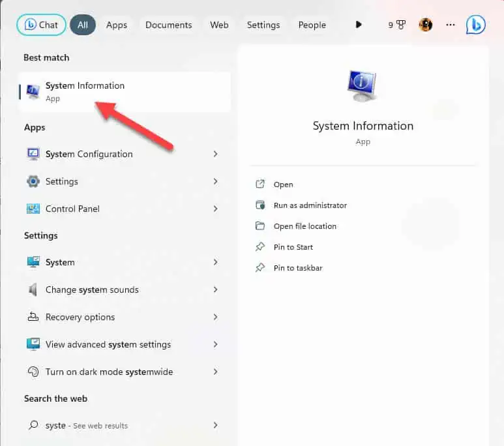
Task: Click the web search magnifier icon
Action: [x=33, y=425]
